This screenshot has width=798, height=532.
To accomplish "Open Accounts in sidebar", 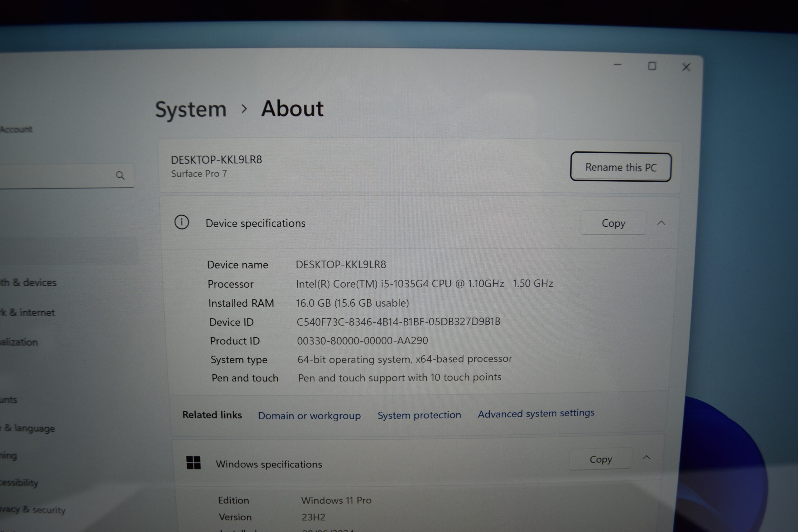I will [x=8, y=400].
